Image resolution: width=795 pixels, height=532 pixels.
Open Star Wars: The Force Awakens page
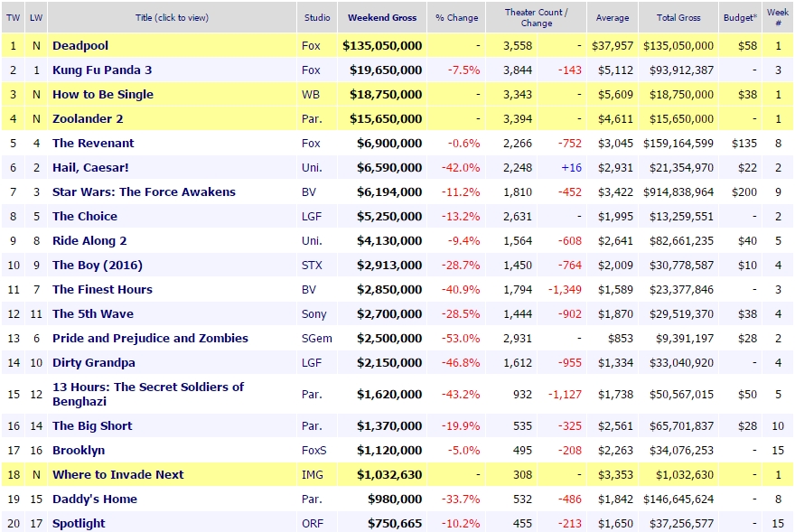point(144,191)
